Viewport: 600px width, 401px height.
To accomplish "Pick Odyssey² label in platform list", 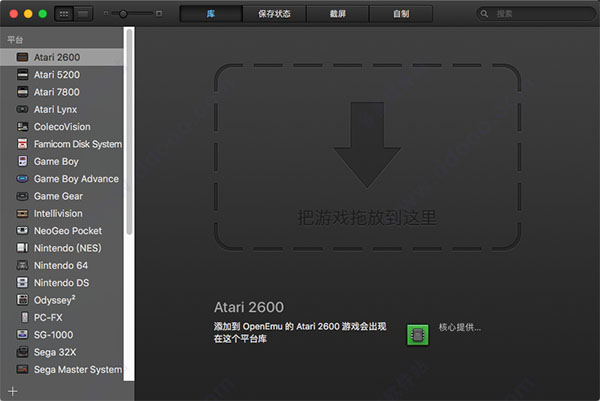I will 54,300.
